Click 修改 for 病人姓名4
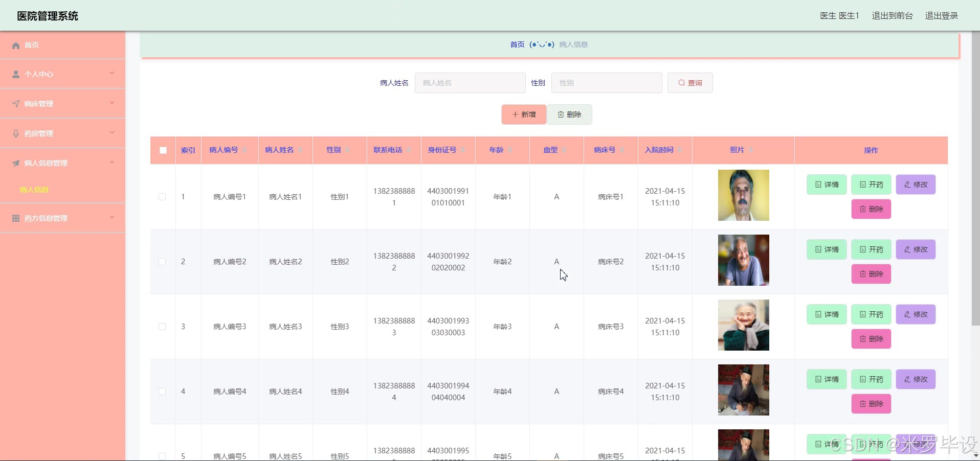This screenshot has width=980, height=461. (x=916, y=379)
